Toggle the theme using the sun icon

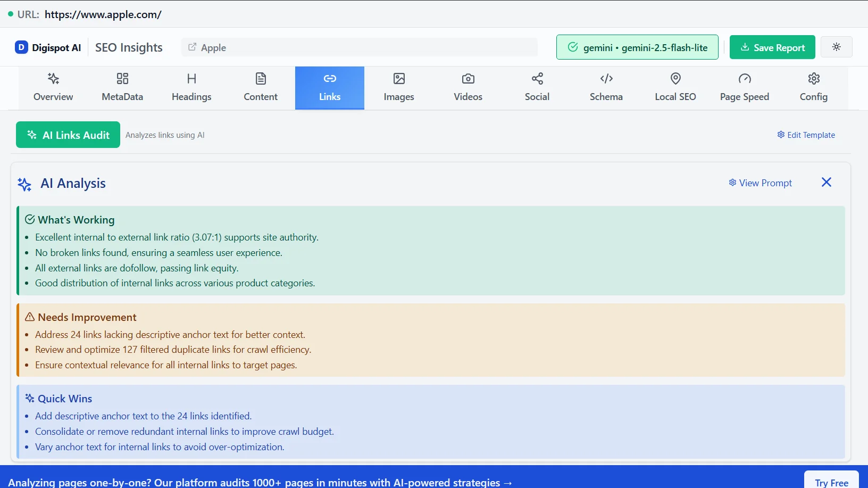pyautogui.click(x=837, y=47)
